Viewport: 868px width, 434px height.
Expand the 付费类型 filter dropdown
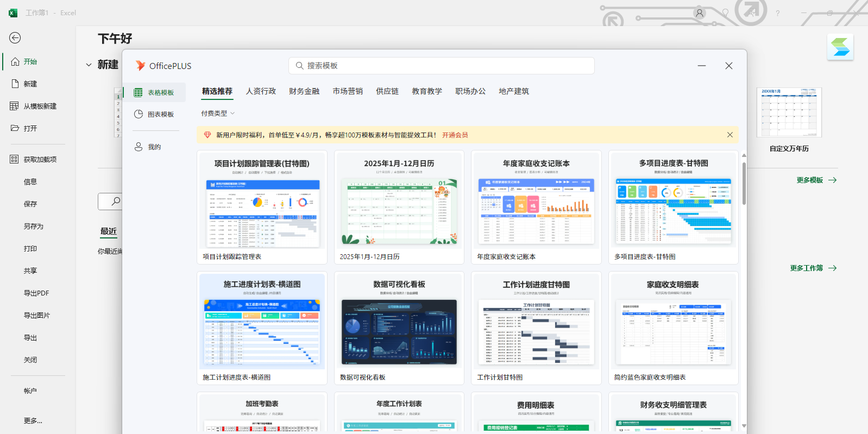(218, 114)
